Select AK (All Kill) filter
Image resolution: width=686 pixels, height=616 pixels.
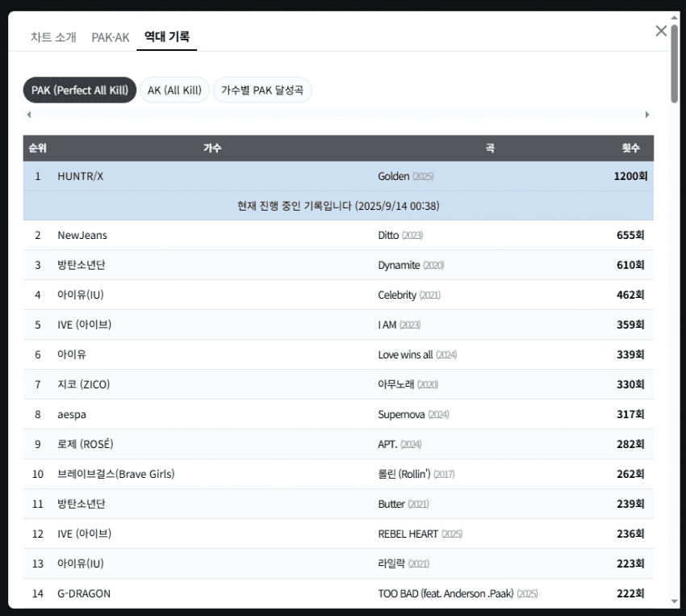pyautogui.click(x=174, y=90)
